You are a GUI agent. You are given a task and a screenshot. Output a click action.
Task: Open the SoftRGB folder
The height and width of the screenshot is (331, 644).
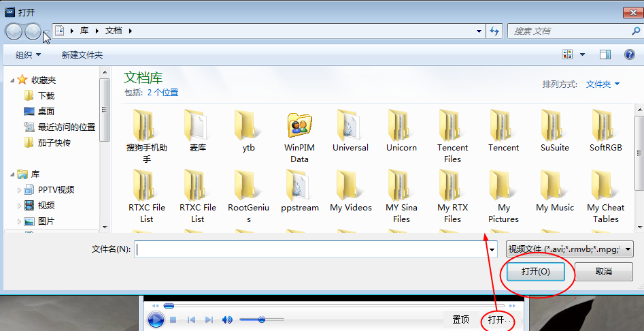[x=605, y=131]
